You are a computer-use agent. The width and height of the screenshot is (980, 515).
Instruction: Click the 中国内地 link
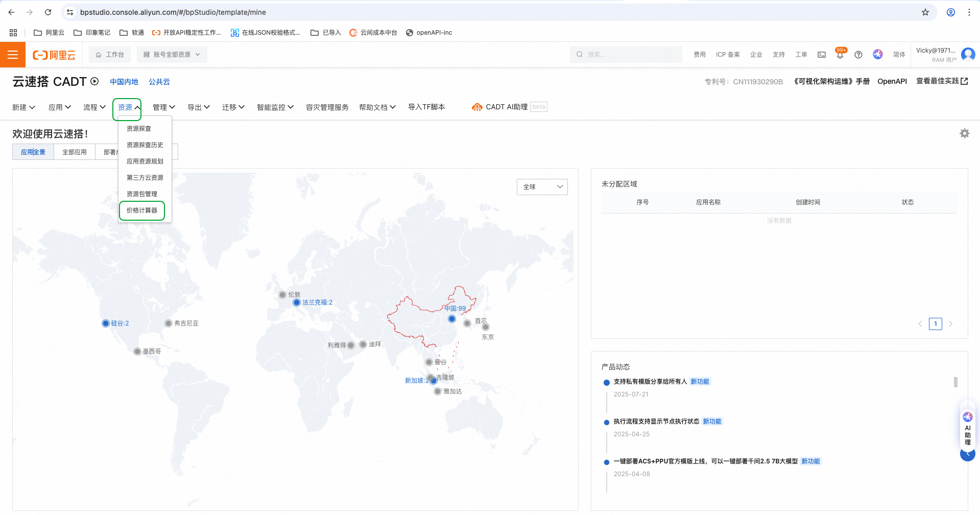coord(124,82)
